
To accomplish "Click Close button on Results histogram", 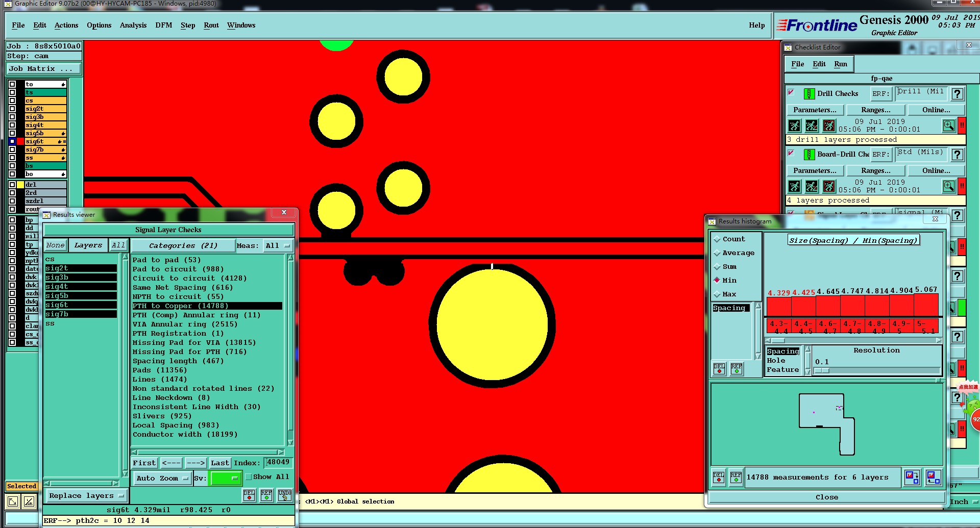I will pos(827,497).
